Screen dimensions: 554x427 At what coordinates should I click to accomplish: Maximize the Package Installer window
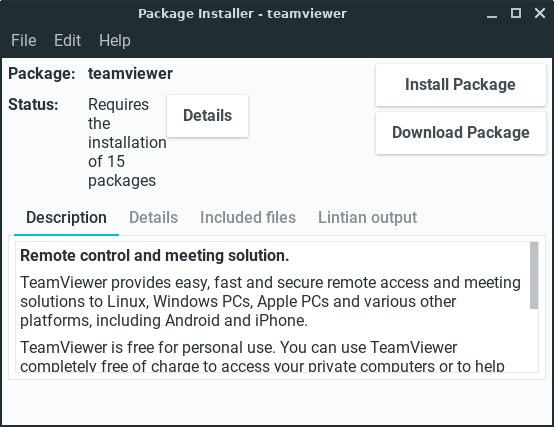(x=516, y=13)
